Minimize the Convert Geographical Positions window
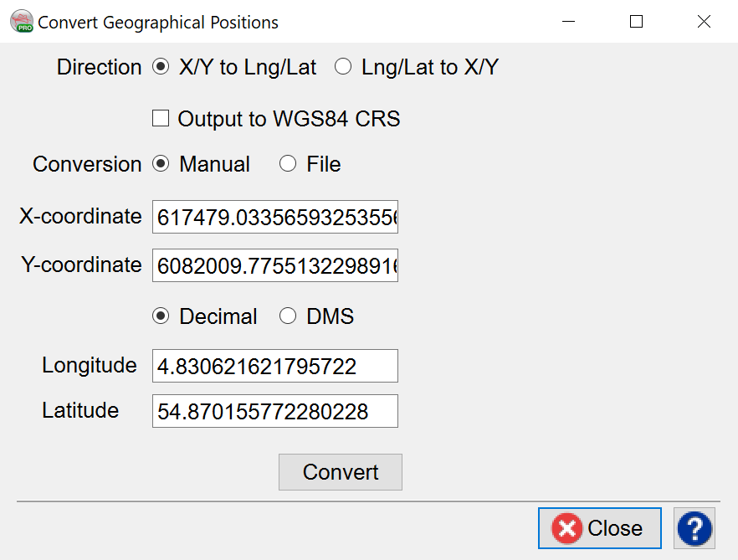Image resolution: width=738 pixels, height=560 pixels. tap(568, 22)
